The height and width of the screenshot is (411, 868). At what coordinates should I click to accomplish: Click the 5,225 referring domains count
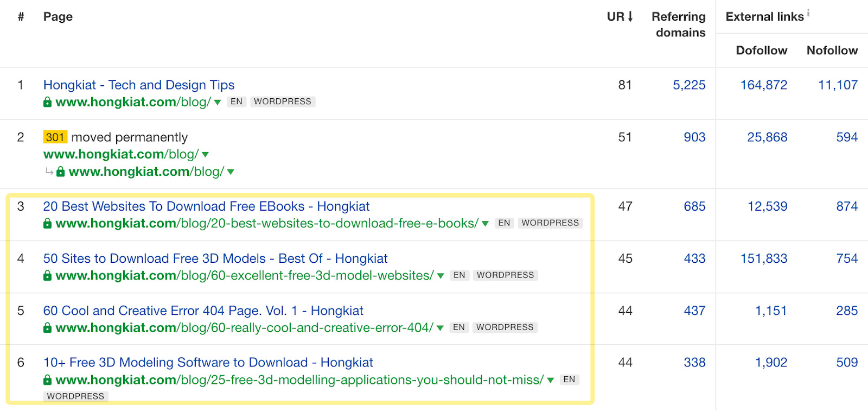point(689,85)
